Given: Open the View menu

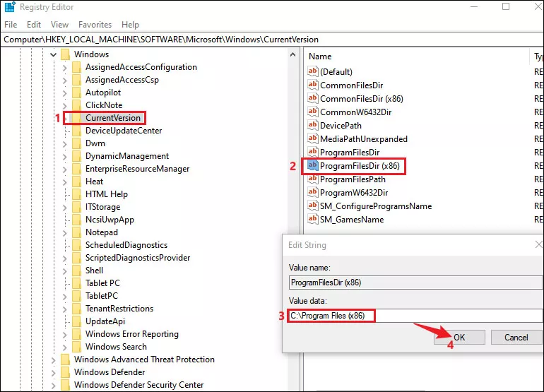Looking at the screenshot, I should coord(59,25).
